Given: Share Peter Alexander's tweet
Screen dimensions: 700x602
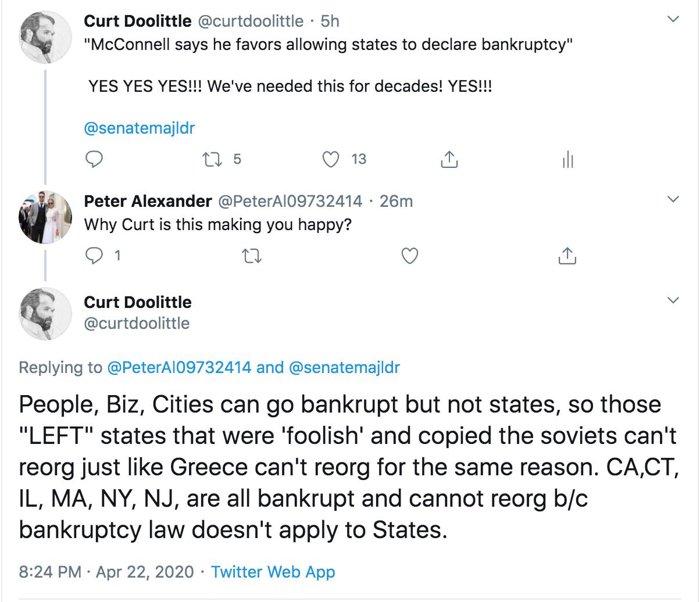Looking at the screenshot, I should click(x=567, y=256).
